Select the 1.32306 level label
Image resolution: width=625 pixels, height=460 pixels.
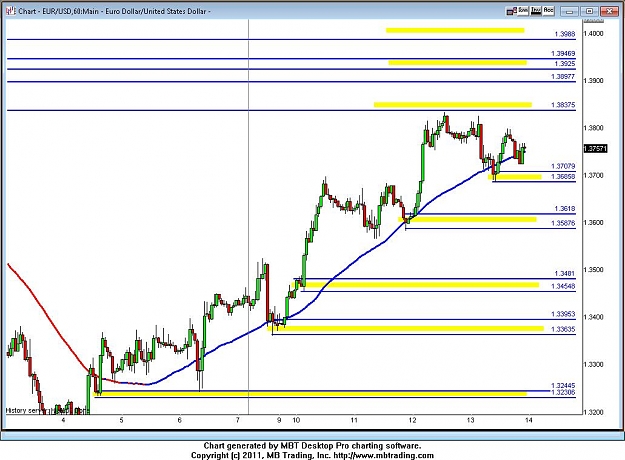click(563, 393)
